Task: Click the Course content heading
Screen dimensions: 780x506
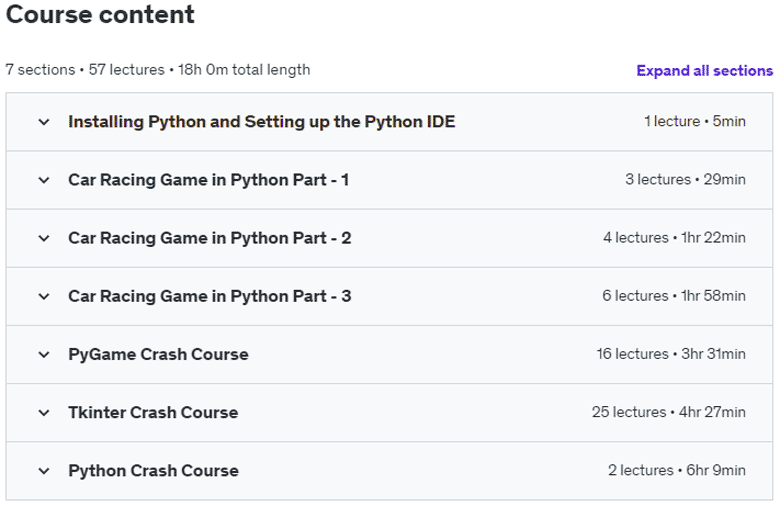Action: pos(100,14)
